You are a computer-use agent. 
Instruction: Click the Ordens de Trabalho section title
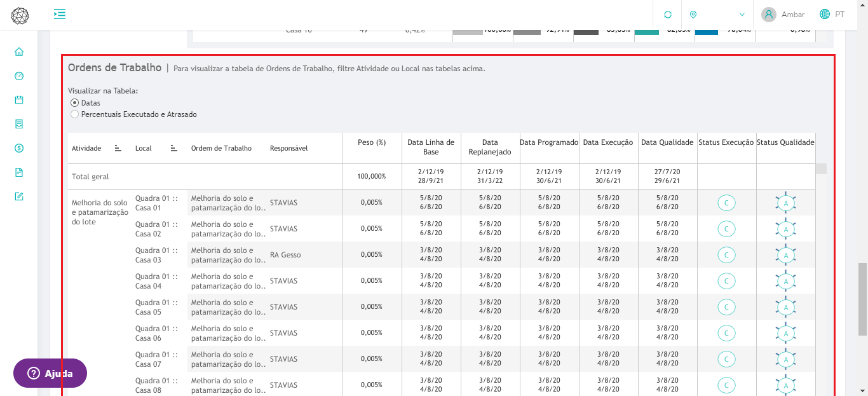pyautogui.click(x=115, y=67)
